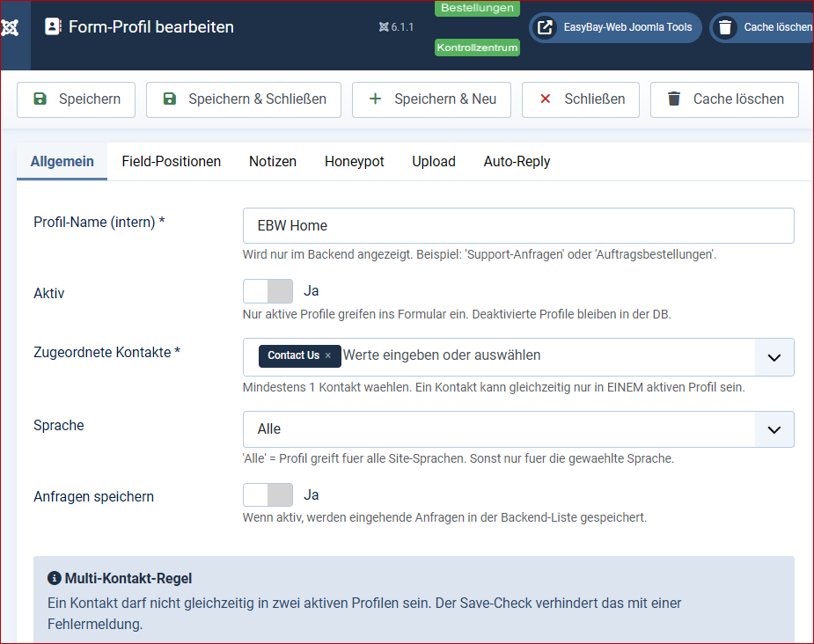The width and height of the screenshot is (814, 644).
Task: Expand the Zugeordnete Kontakte dropdown
Action: point(774,357)
